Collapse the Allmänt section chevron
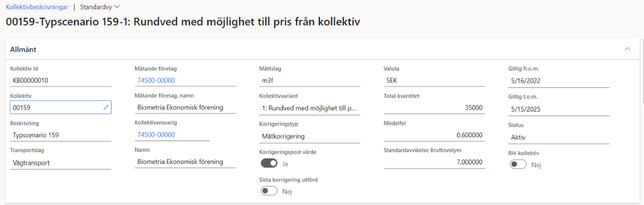The width and height of the screenshot is (644, 205). click(627, 49)
